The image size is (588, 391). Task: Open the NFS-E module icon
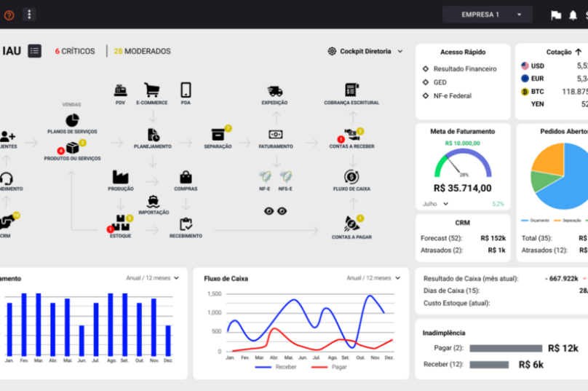(285, 176)
